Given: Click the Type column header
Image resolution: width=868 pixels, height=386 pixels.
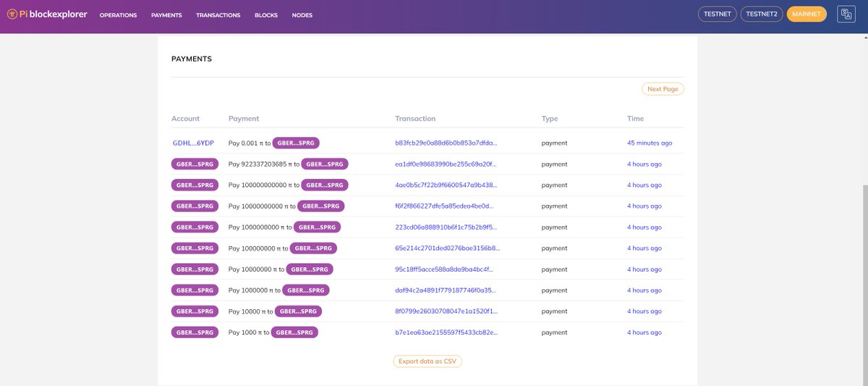Looking at the screenshot, I should coord(550,119).
